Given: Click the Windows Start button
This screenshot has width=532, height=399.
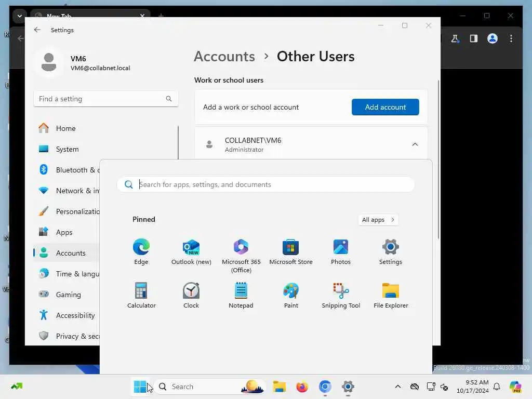Looking at the screenshot, I should click(x=140, y=387).
